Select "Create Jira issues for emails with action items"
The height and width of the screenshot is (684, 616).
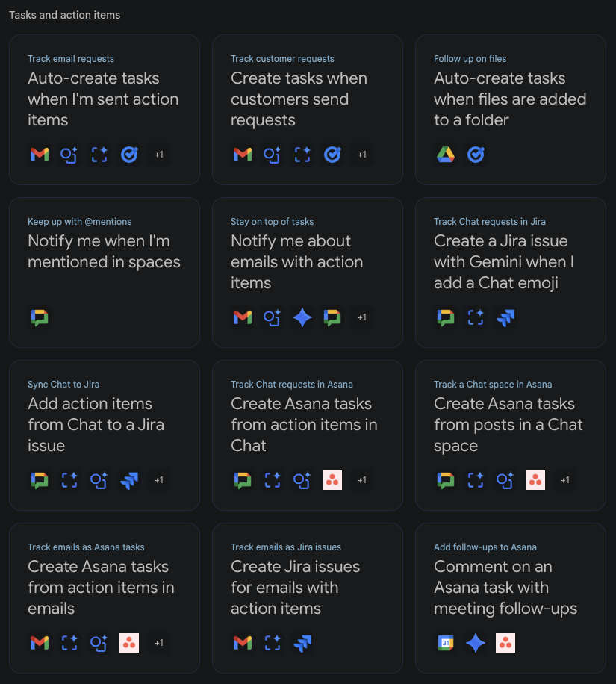[x=295, y=588]
